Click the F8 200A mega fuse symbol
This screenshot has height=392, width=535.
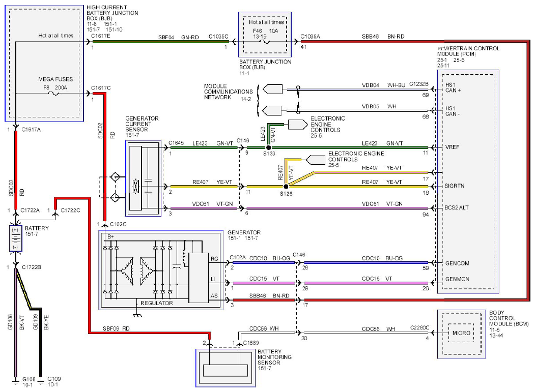pos(53,93)
